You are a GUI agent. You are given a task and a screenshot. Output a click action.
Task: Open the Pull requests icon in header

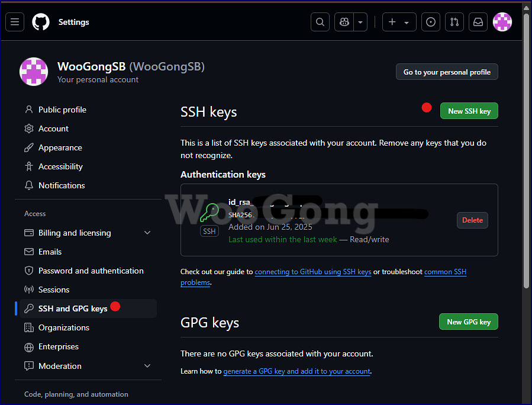(x=454, y=22)
